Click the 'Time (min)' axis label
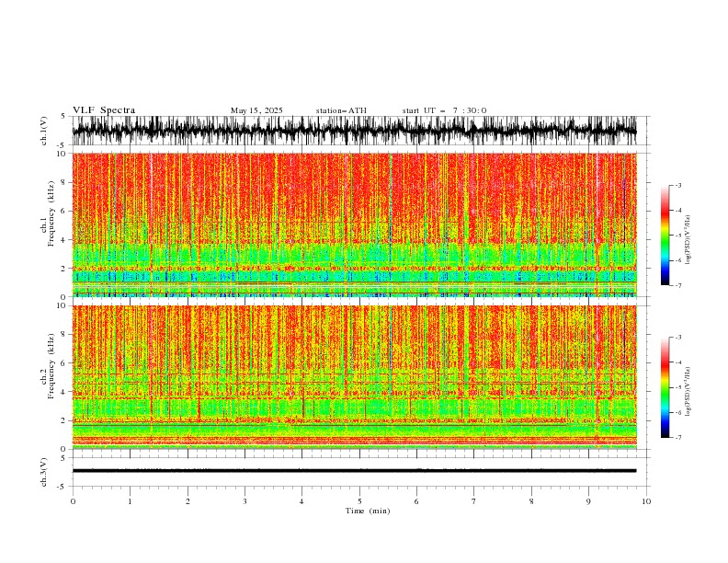The image size is (728, 563). [x=368, y=511]
